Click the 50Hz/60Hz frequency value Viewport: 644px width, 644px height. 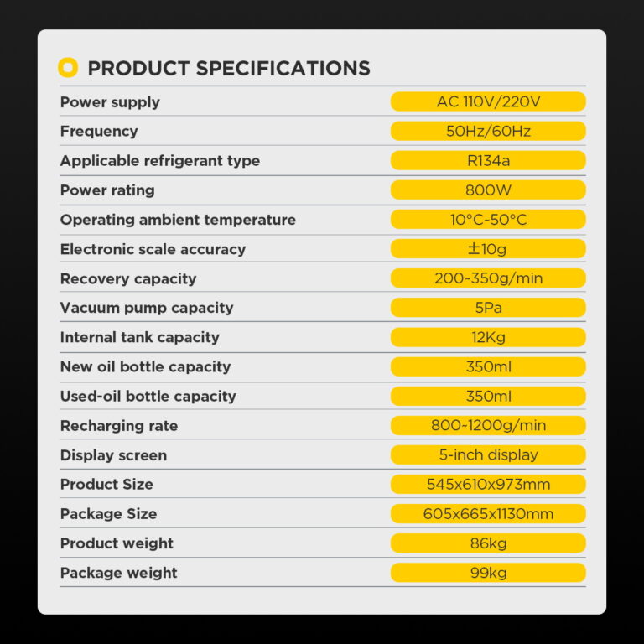488,132
